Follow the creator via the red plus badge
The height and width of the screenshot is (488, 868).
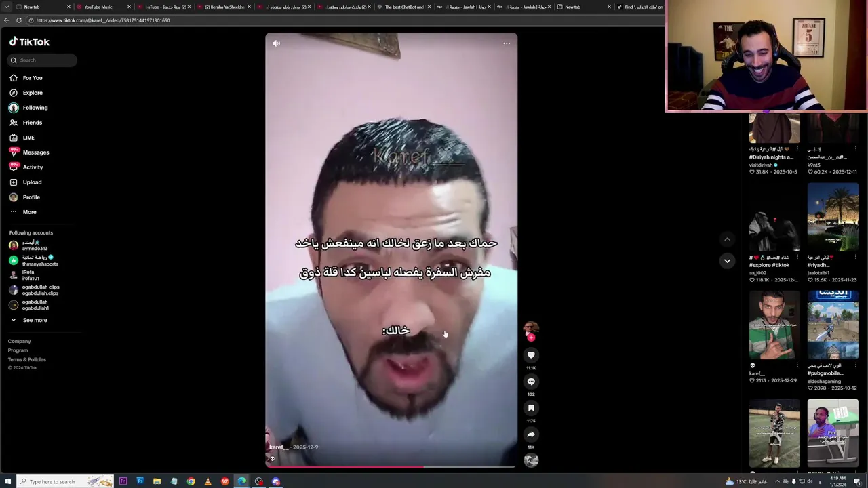(532, 338)
